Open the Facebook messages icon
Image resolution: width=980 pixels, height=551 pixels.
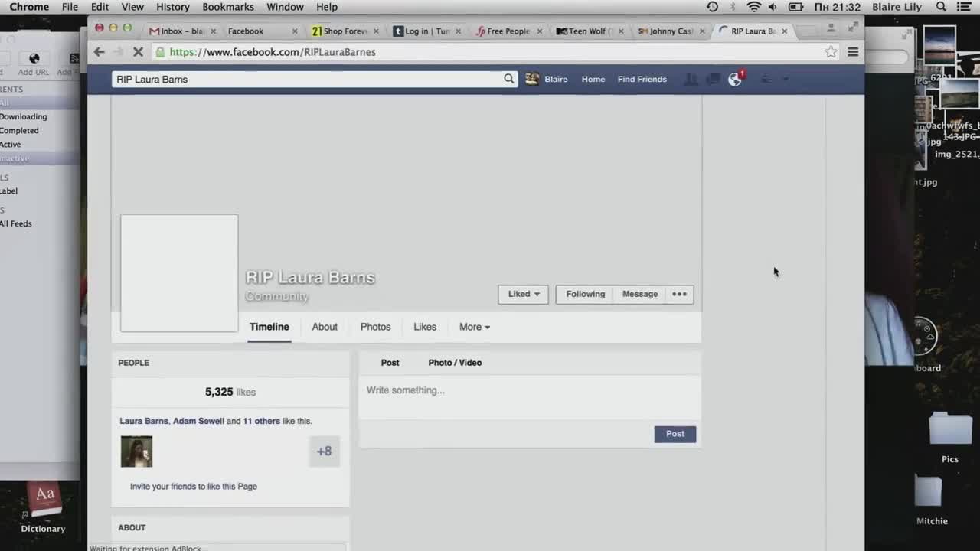[x=713, y=79]
